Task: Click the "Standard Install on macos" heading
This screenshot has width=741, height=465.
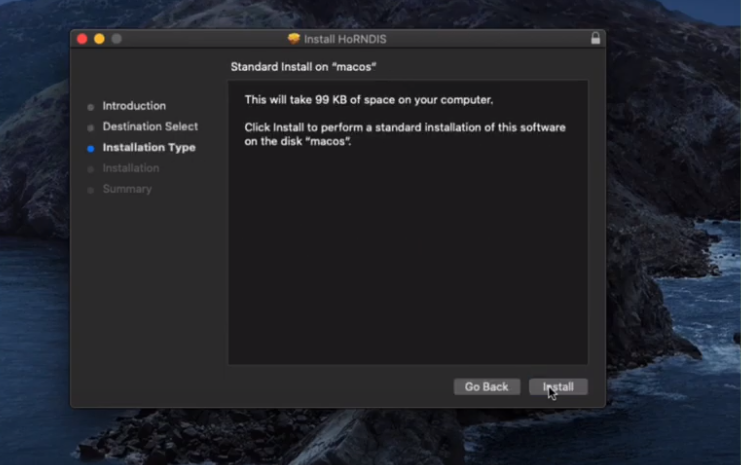Action: coord(310,67)
